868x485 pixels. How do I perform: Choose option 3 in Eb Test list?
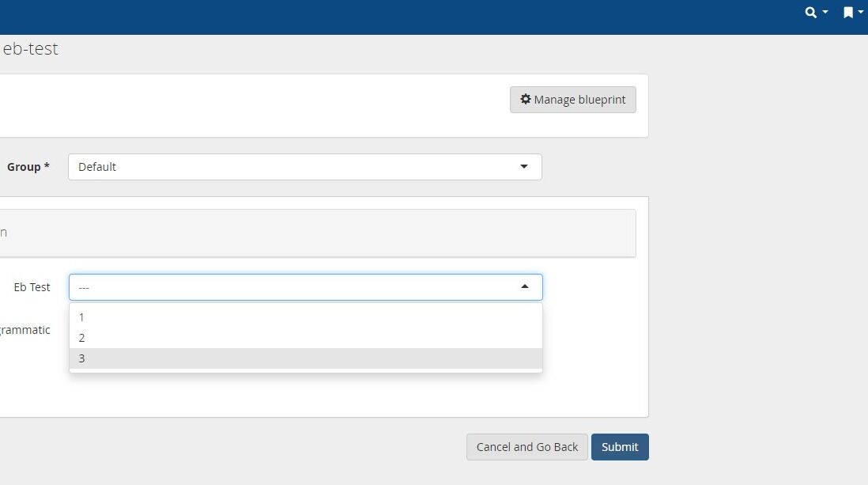tap(306, 358)
